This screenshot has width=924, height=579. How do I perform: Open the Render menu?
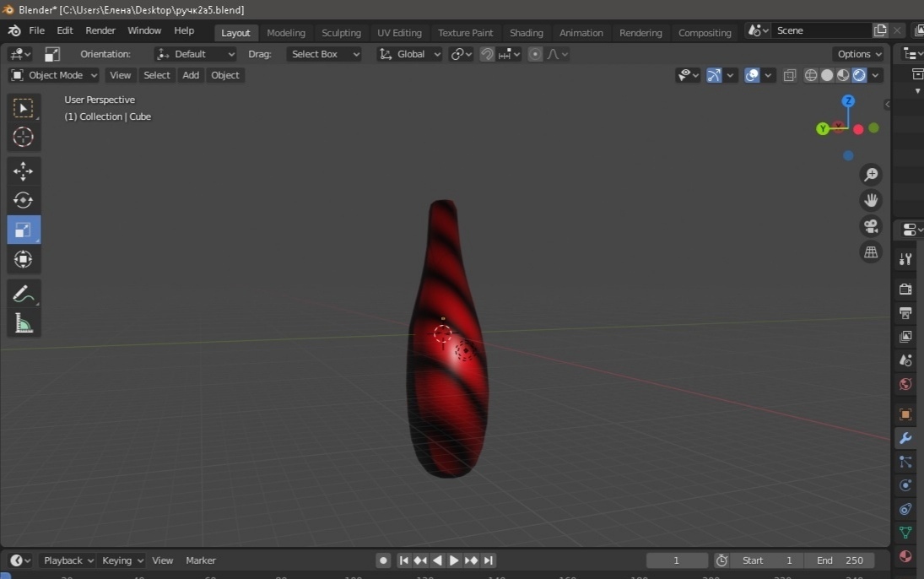click(100, 30)
